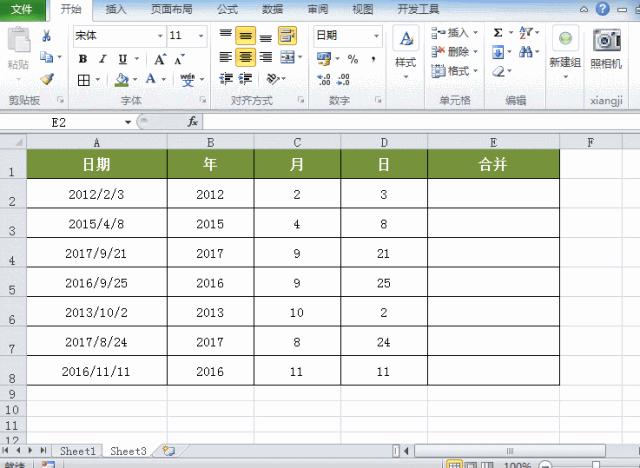The width and height of the screenshot is (640, 468).
Task: Click the Cut scissors icon
Action: click(46, 36)
